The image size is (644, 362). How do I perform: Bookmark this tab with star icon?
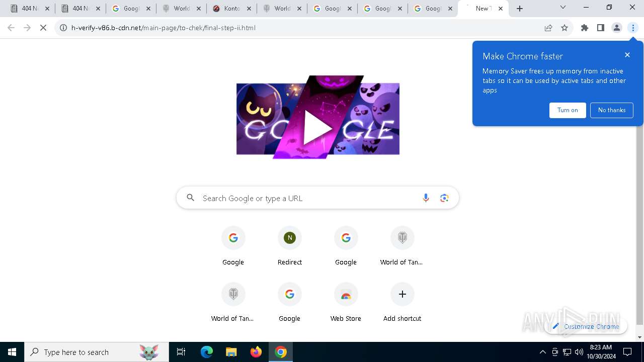click(x=565, y=28)
